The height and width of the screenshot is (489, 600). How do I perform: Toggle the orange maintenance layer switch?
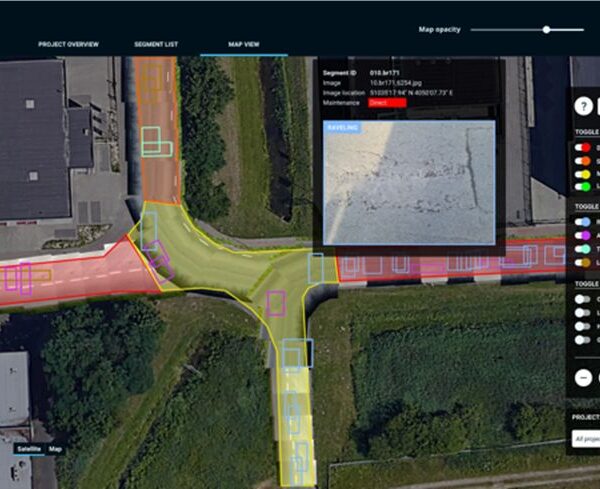584,160
